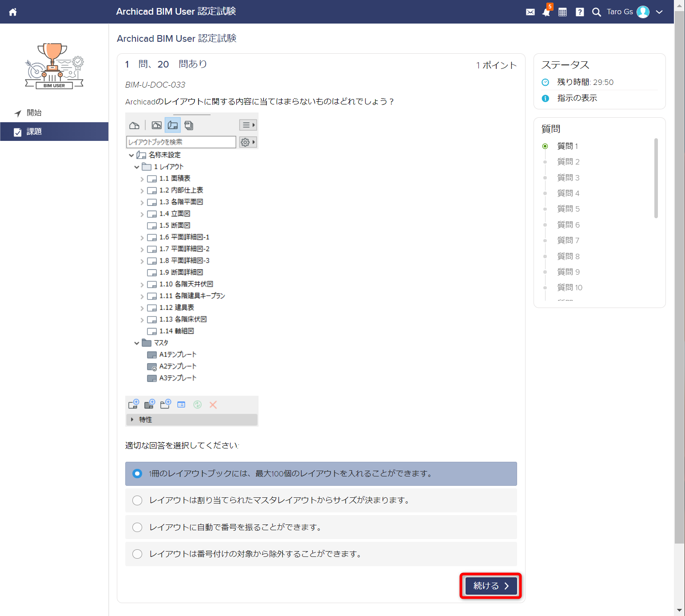The image size is (685, 616).
Task: Click the 1.14 軸組図 layout icon
Action: coord(152,332)
